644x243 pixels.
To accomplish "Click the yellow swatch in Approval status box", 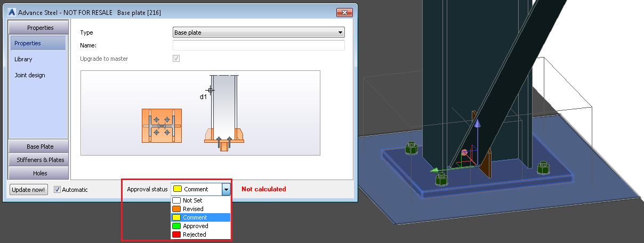I will [x=178, y=189].
